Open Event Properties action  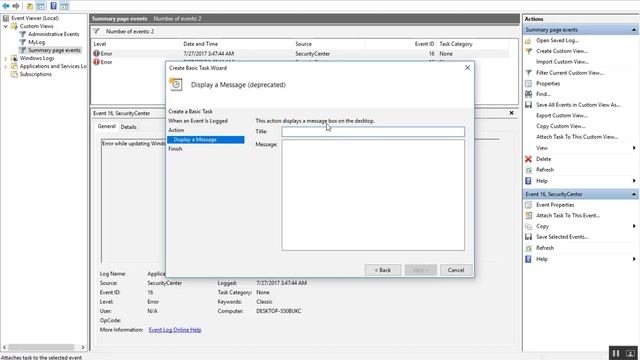(555, 205)
